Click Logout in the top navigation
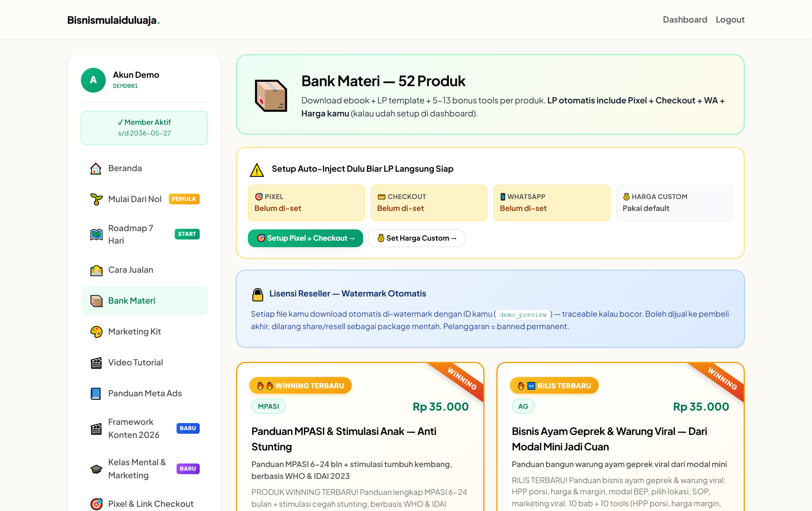 pyautogui.click(x=730, y=20)
